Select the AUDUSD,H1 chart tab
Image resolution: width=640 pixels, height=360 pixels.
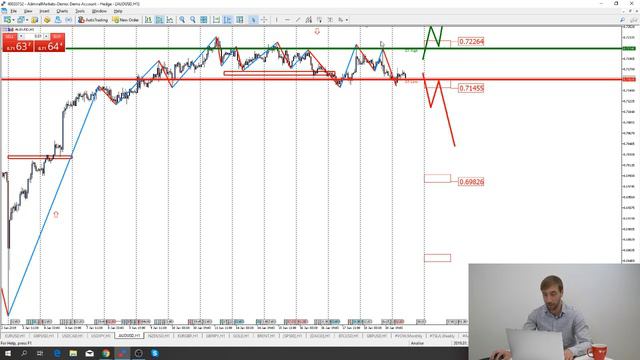[x=129, y=336]
